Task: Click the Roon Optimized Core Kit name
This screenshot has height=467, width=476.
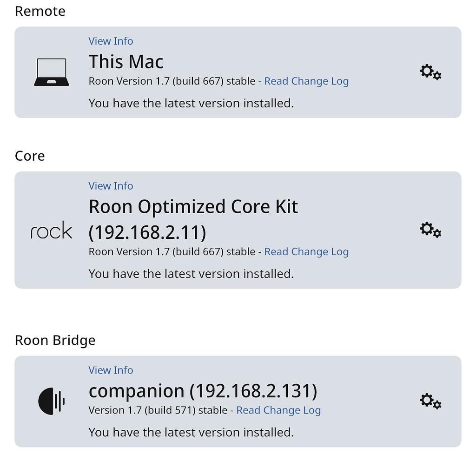Action: 193,206
